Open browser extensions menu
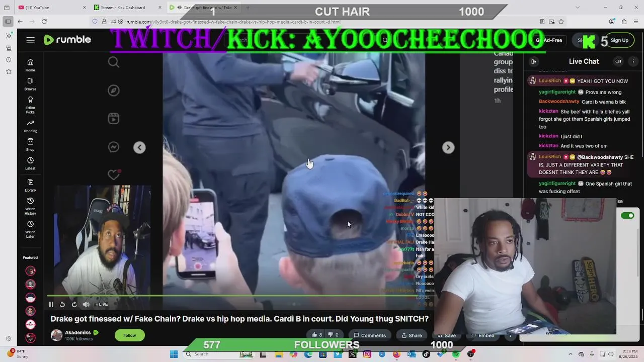The image size is (644, 362). (x=624, y=22)
